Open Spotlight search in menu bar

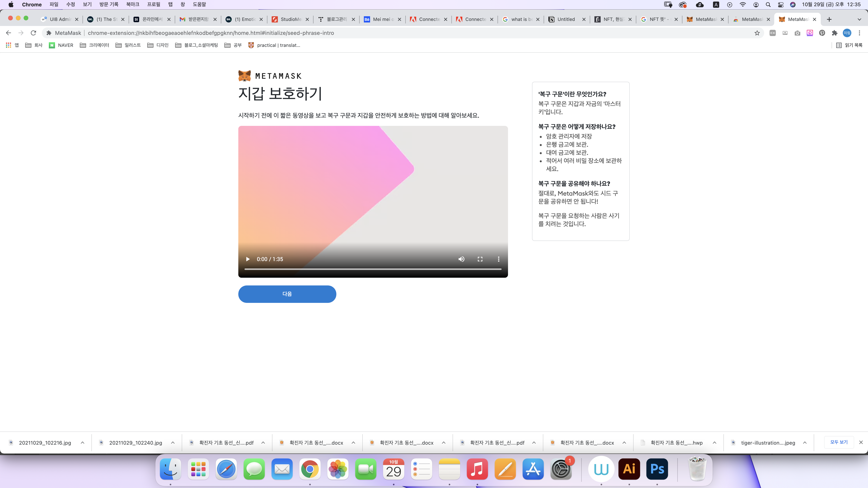tap(768, 4)
